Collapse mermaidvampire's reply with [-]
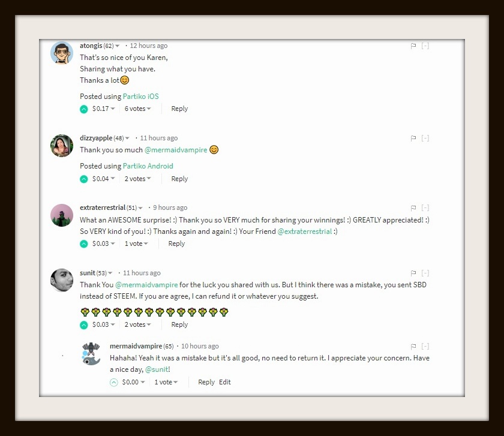The height and width of the screenshot is (436, 504). point(425,347)
